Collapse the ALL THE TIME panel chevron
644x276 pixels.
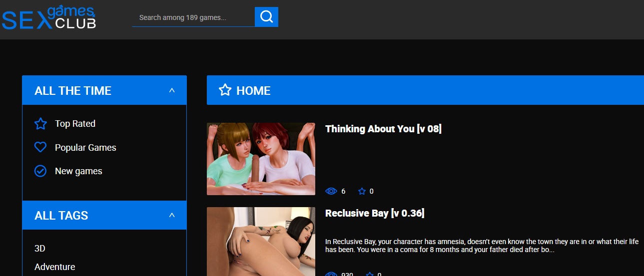click(172, 91)
